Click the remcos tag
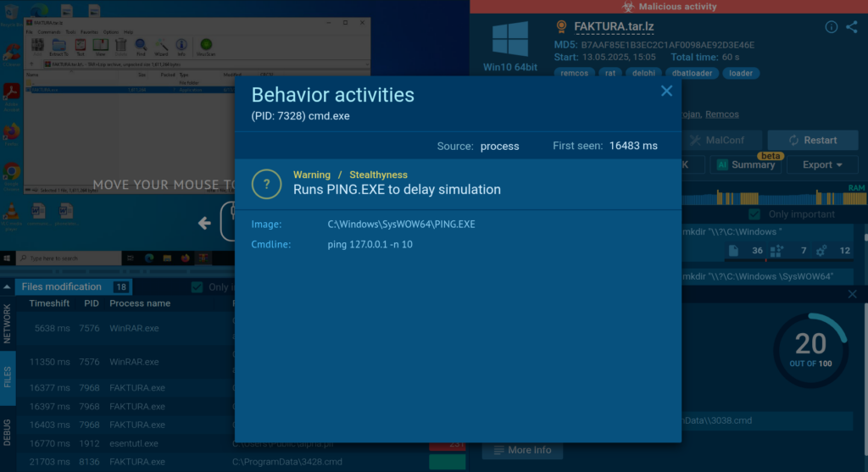Viewport: 868px width, 472px height. coord(574,73)
